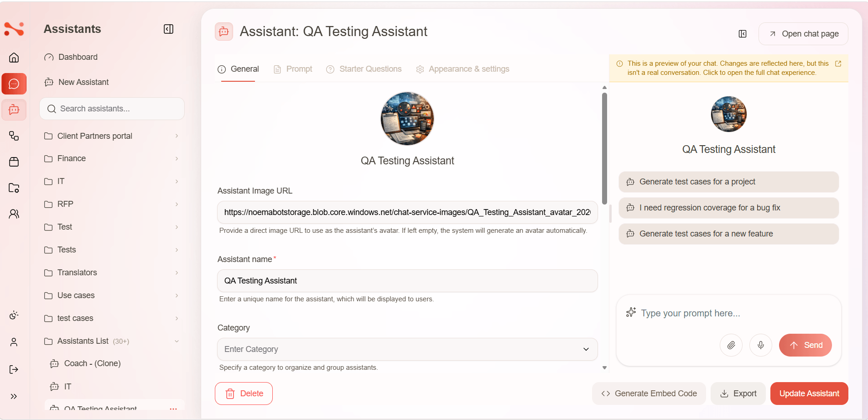Screen dimensions: 868x420
Task: Open the Home icon in left rail
Action: point(14,58)
